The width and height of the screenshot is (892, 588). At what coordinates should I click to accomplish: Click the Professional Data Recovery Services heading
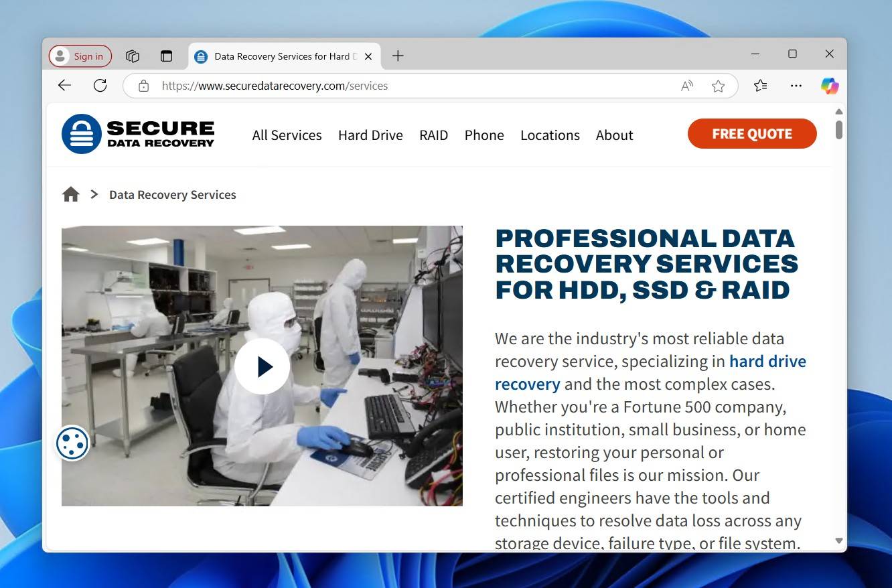(646, 264)
